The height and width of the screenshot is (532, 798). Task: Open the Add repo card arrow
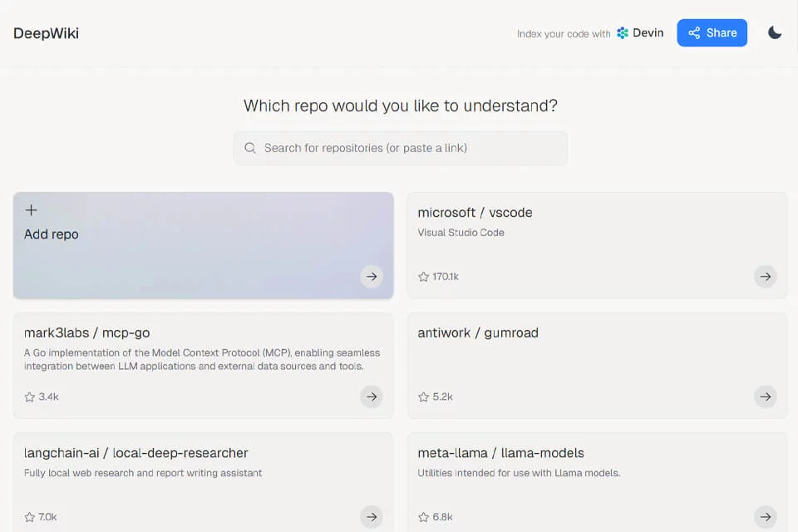click(x=372, y=277)
